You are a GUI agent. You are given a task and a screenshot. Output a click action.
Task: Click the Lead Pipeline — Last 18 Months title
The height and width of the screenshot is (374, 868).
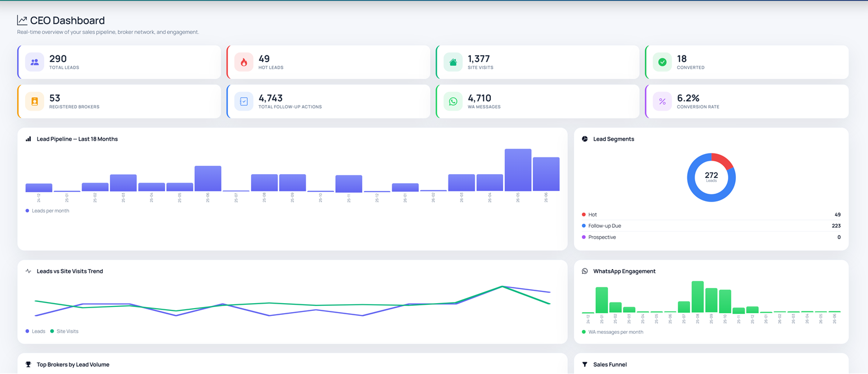click(77, 139)
